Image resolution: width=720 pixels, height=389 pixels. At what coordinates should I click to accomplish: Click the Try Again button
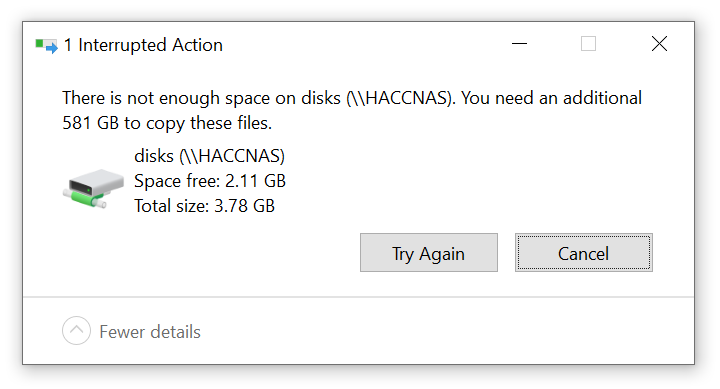(428, 253)
